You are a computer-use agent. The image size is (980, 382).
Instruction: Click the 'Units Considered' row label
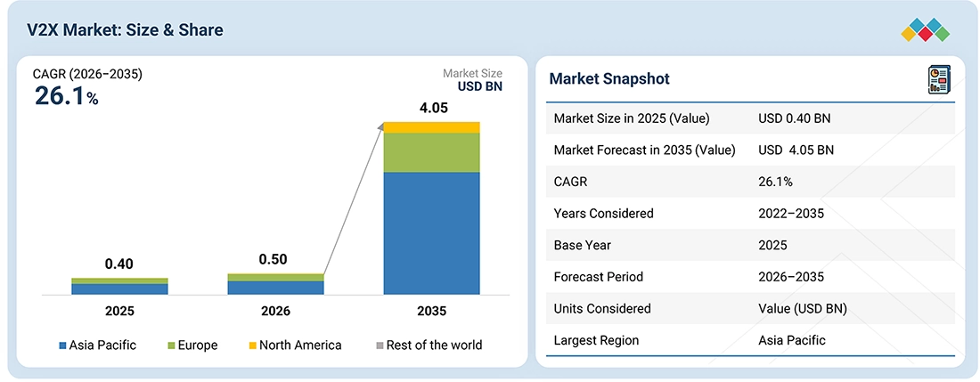602,308
